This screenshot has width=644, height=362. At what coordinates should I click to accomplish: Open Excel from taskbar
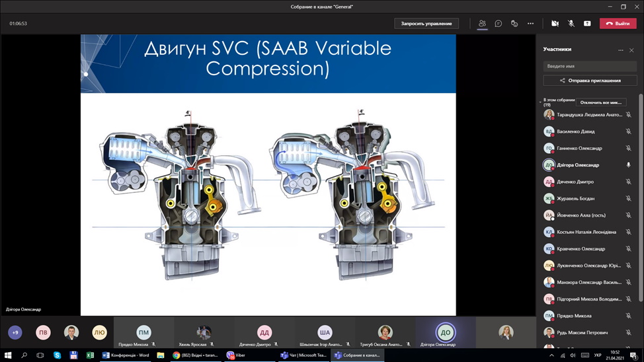[x=90, y=355]
